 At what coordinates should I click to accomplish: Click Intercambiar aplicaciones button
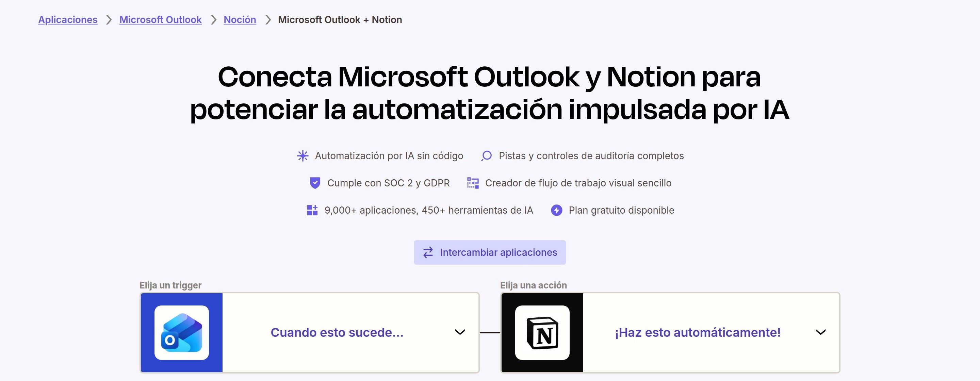(490, 252)
